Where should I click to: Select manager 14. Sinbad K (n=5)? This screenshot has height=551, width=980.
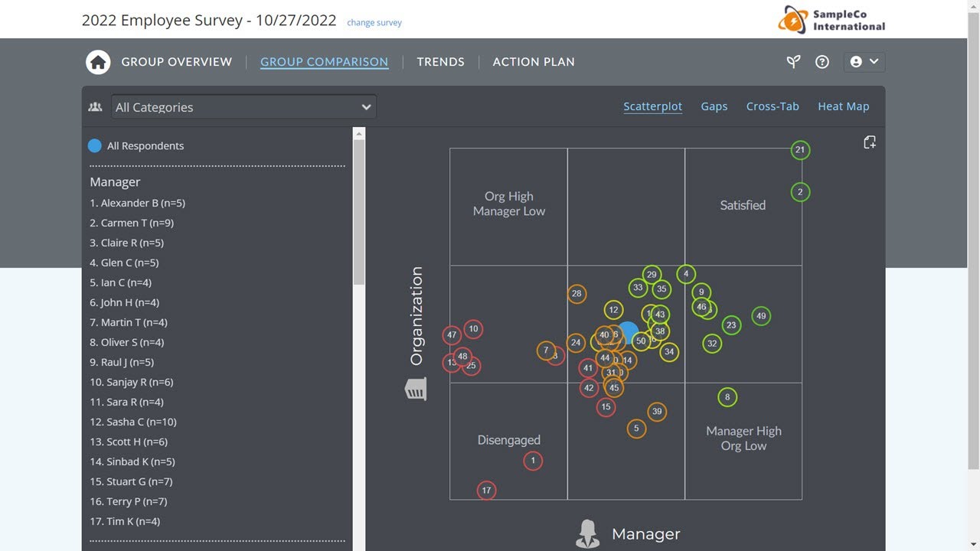click(132, 461)
